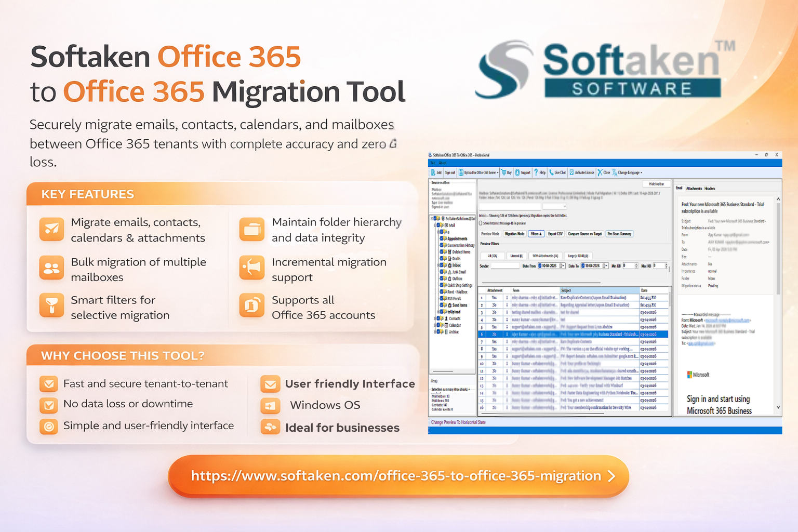Click the Export CSV button

555,234
